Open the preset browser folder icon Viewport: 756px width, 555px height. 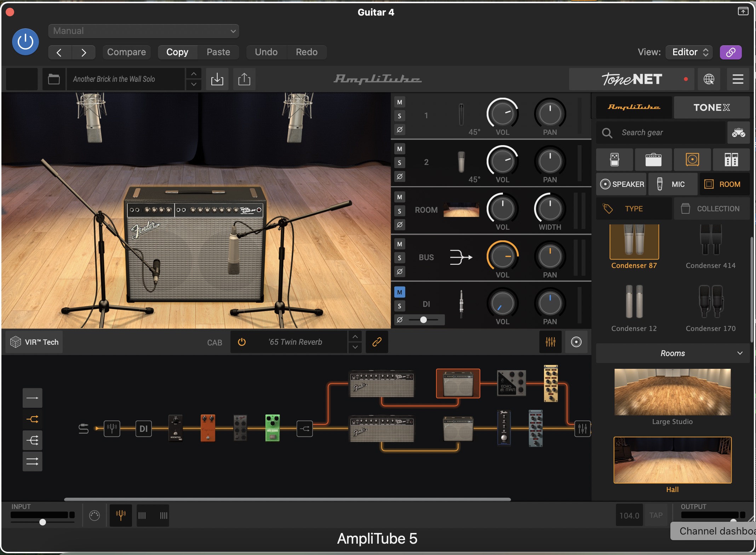tap(54, 79)
